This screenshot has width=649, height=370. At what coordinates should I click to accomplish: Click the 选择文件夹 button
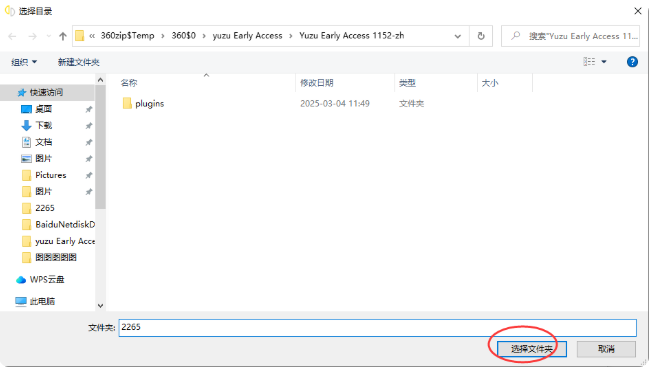tap(532, 349)
